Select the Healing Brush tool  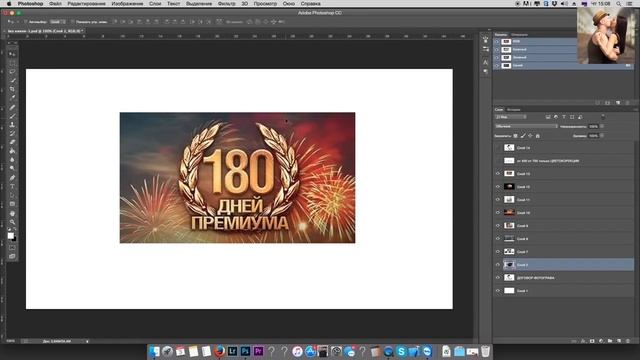click(12, 107)
